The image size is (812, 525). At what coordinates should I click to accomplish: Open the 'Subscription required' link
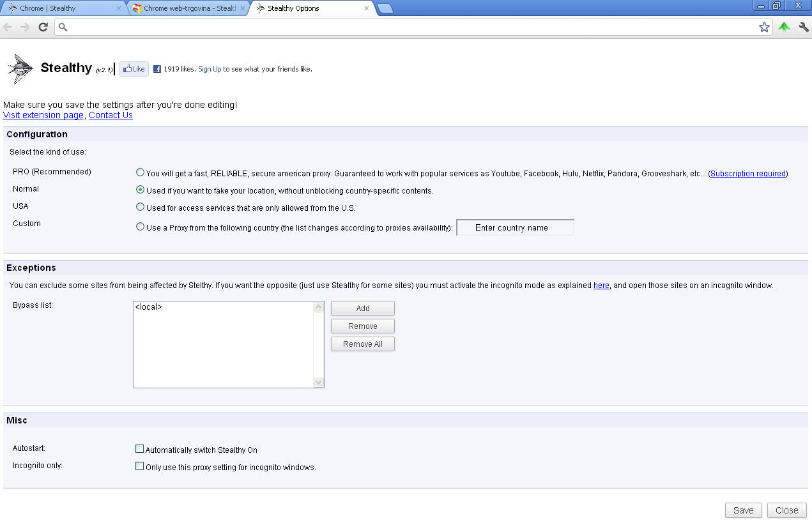click(x=748, y=174)
